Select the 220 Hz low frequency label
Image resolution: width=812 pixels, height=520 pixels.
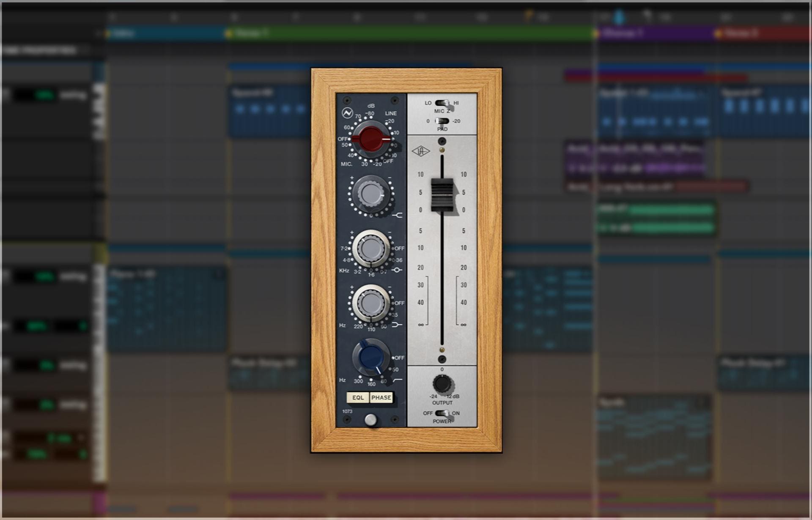pyautogui.click(x=358, y=327)
